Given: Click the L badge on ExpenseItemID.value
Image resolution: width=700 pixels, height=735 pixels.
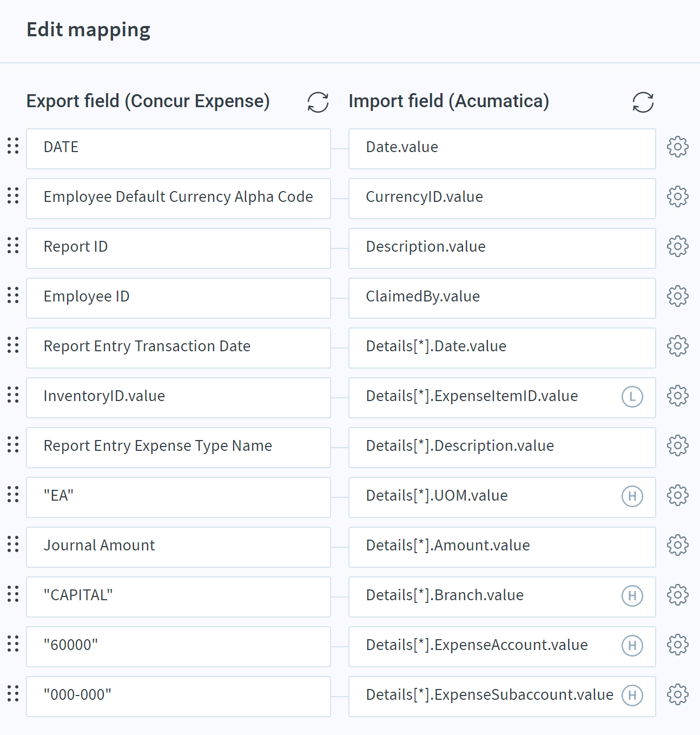Looking at the screenshot, I should point(632,397).
